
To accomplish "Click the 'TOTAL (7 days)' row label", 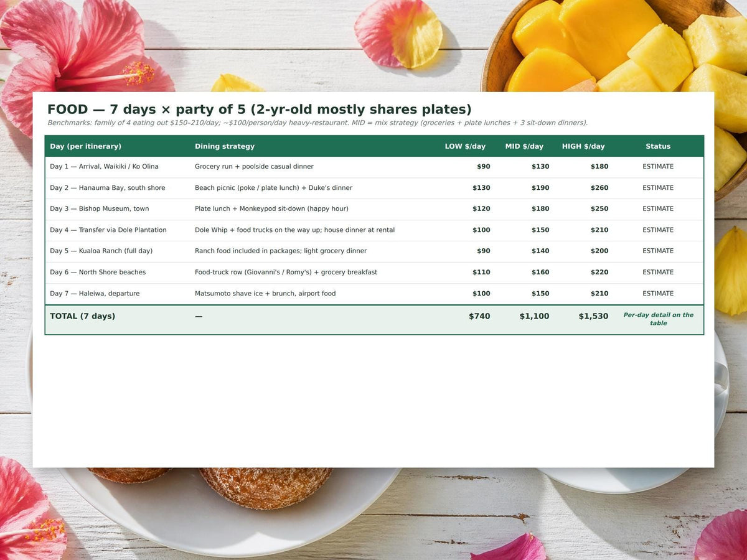I will pyautogui.click(x=83, y=316).
